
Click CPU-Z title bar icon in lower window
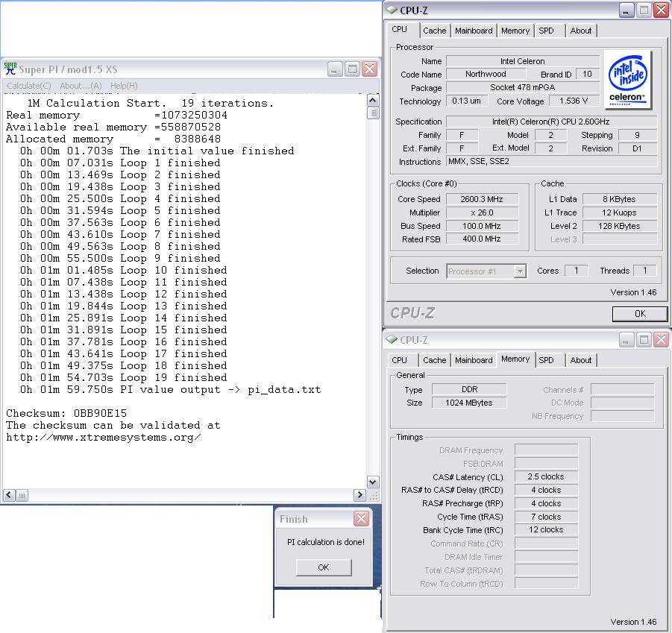click(x=392, y=340)
